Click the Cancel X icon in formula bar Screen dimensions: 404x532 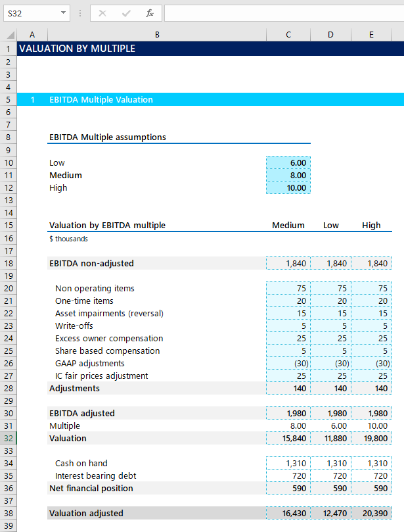point(103,13)
